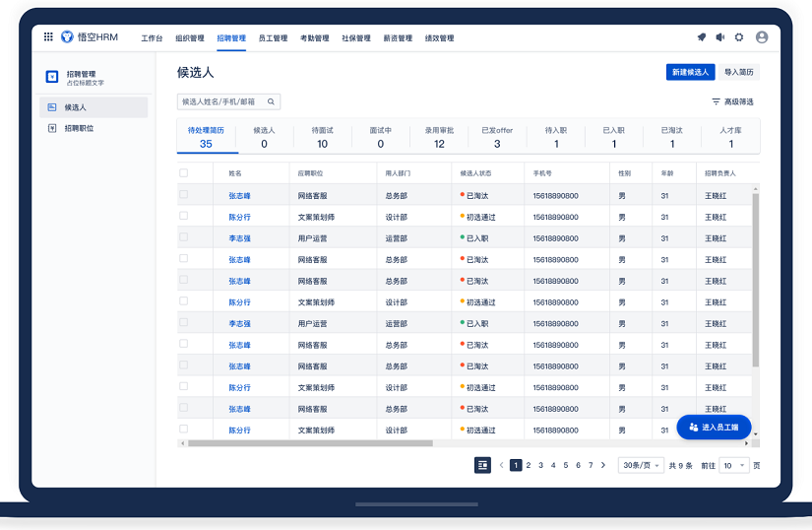Open the 30条/页 page size dropdown
Screen dimensions: 812x530
pos(641,465)
